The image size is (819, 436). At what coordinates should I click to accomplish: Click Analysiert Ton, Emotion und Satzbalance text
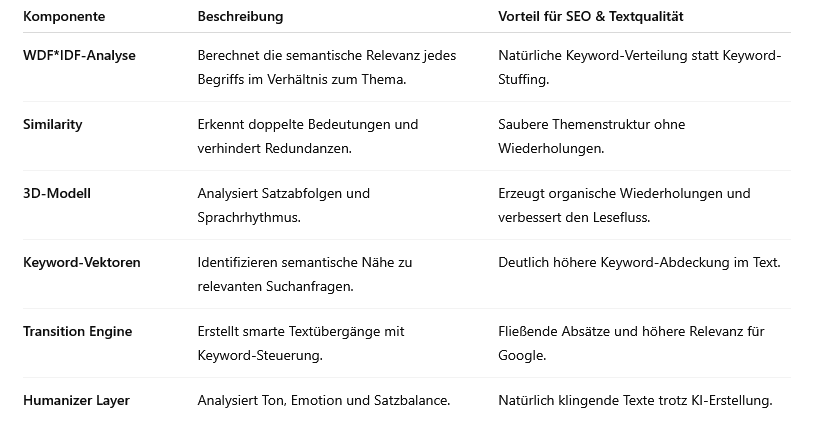324,401
